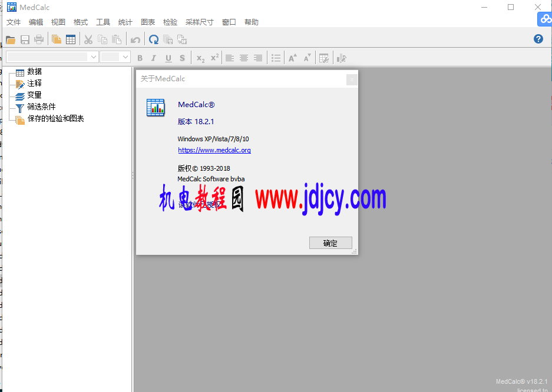Viewport: 552px width, 392px height.
Task: Undo the last action via arrow icon
Action: pyautogui.click(x=135, y=39)
